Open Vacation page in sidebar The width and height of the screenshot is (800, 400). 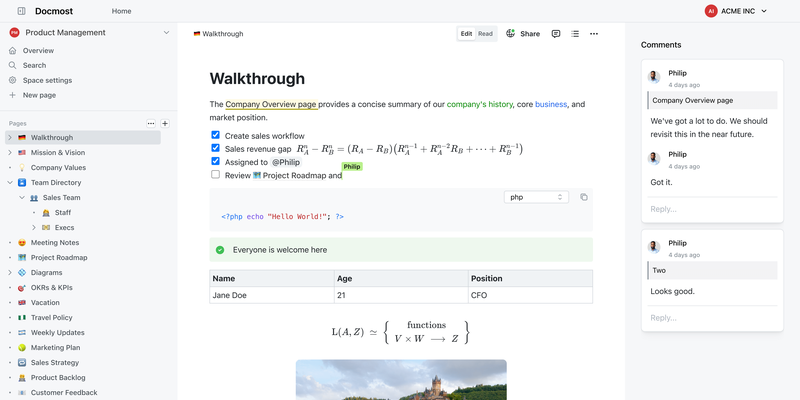pos(45,303)
